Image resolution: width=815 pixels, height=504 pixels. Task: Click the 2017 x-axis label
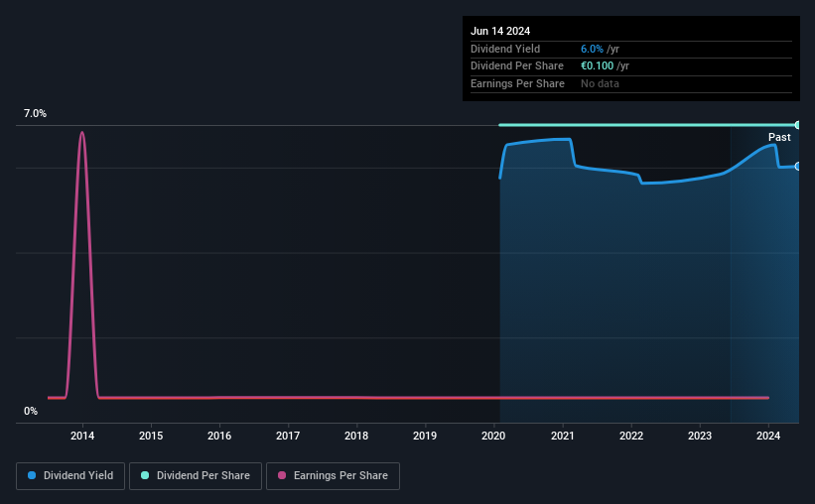pos(288,436)
